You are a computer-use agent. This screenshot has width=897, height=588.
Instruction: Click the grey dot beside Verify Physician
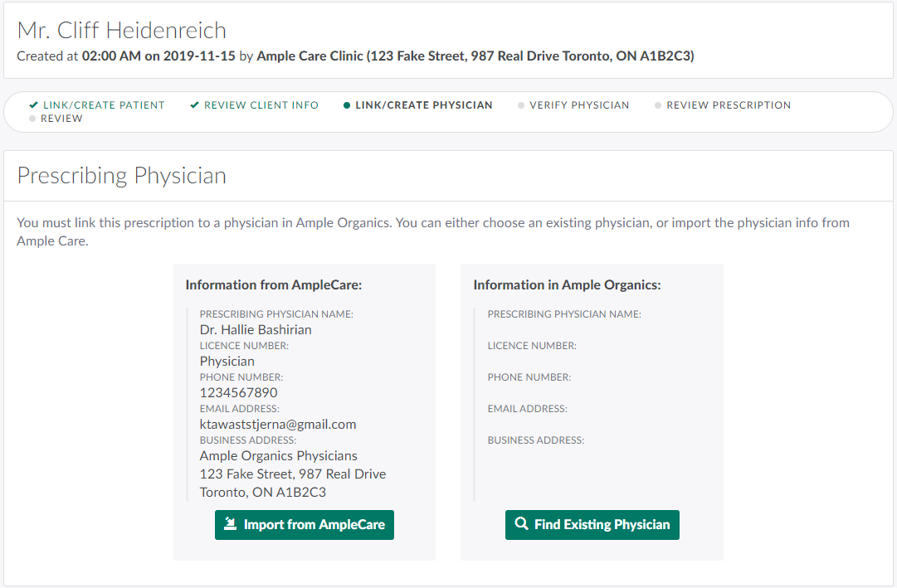(x=521, y=105)
